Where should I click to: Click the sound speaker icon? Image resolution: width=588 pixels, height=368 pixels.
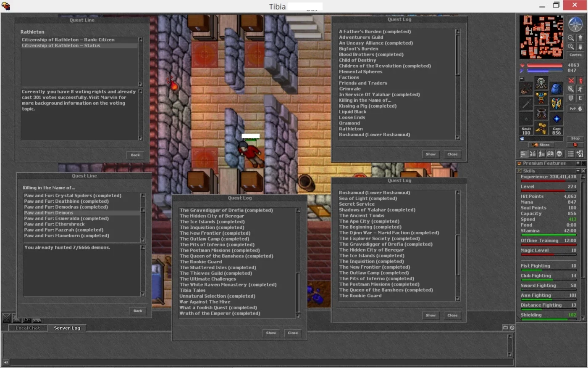coord(6,362)
